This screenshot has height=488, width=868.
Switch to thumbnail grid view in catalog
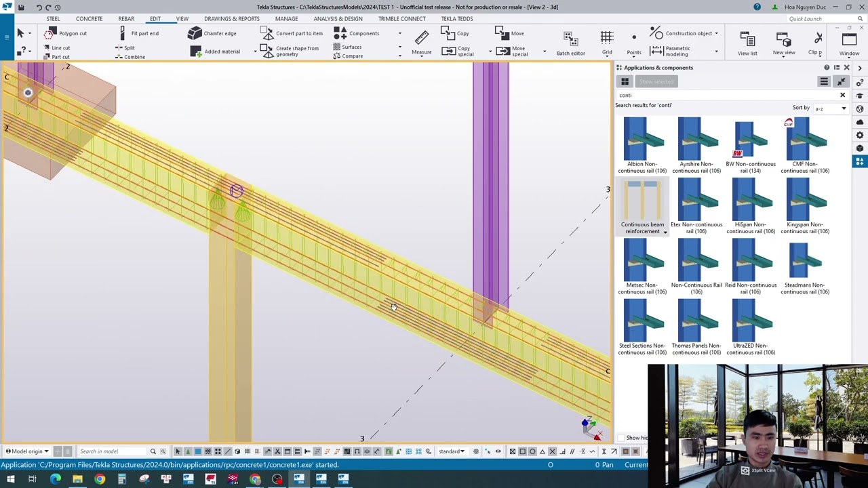(625, 81)
